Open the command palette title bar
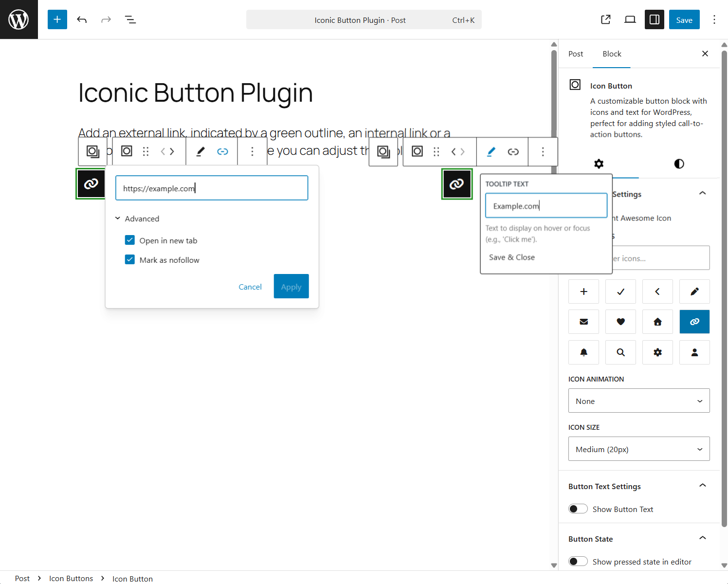 [364, 19]
